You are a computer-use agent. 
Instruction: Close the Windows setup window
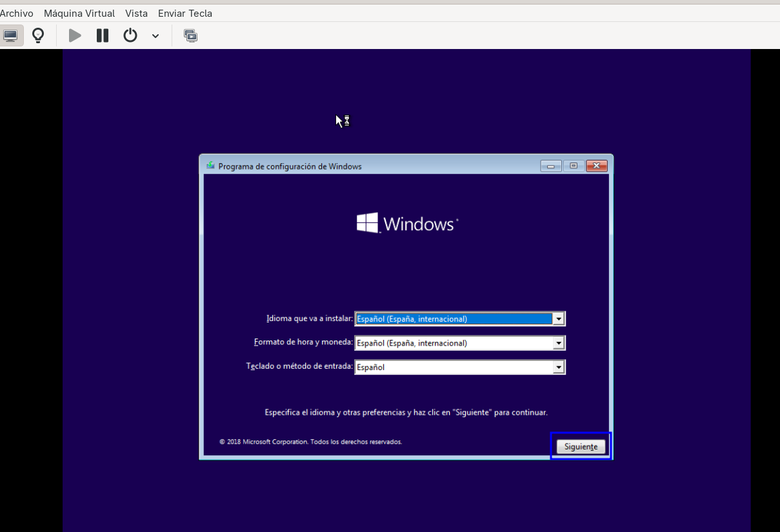tap(597, 166)
